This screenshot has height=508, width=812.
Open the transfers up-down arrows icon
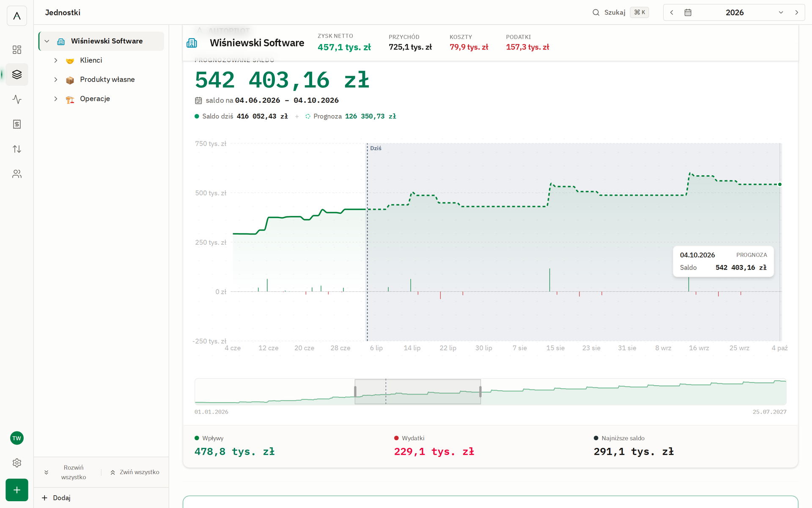coord(17,149)
